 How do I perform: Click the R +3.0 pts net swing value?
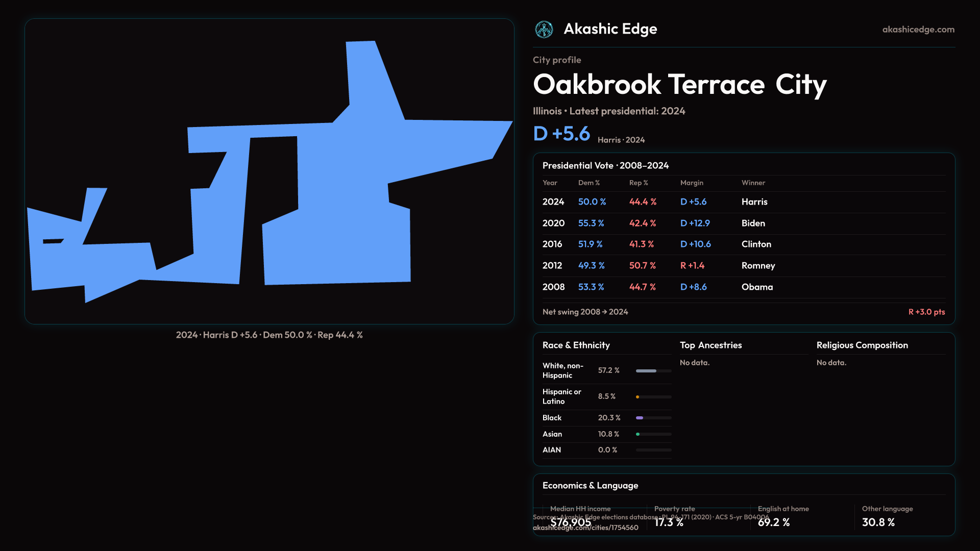coord(926,312)
